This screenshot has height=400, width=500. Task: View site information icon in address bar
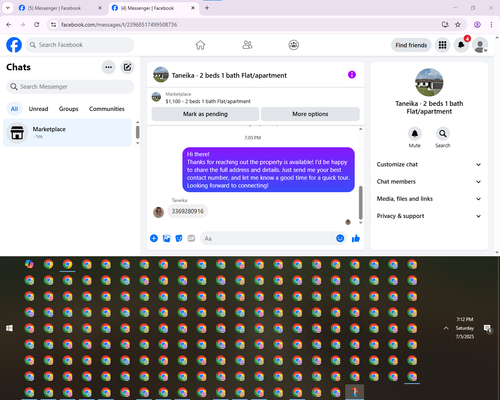[53, 25]
